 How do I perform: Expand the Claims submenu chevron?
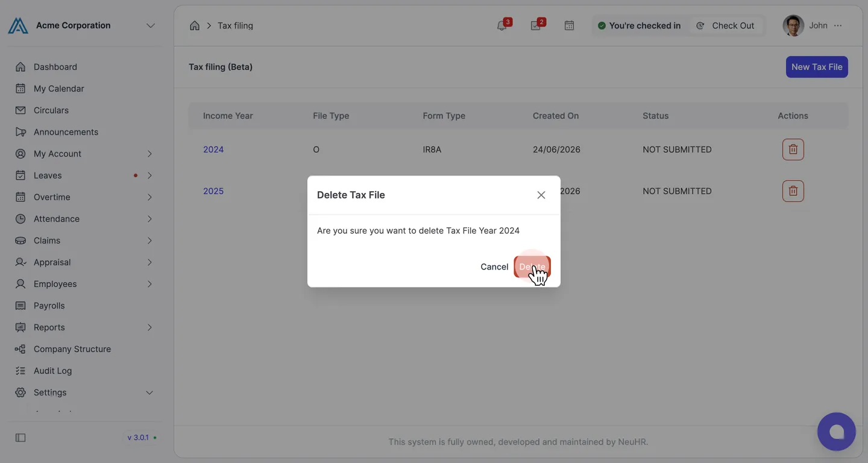149,241
